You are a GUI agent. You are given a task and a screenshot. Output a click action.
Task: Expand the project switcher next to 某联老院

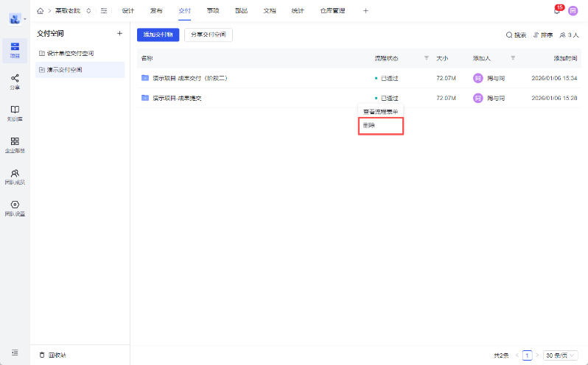89,11
